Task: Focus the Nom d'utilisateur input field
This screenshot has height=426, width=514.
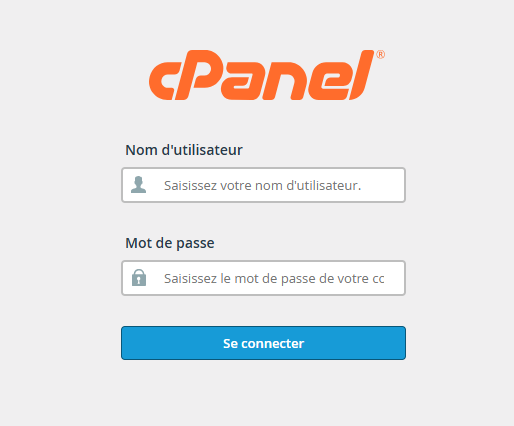Action: tap(263, 185)
